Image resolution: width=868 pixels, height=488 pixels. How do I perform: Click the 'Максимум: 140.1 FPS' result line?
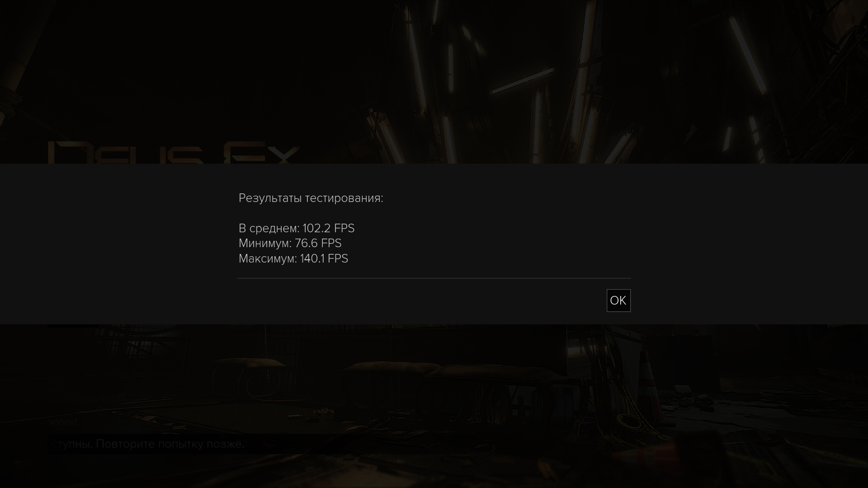coord(293,258)
